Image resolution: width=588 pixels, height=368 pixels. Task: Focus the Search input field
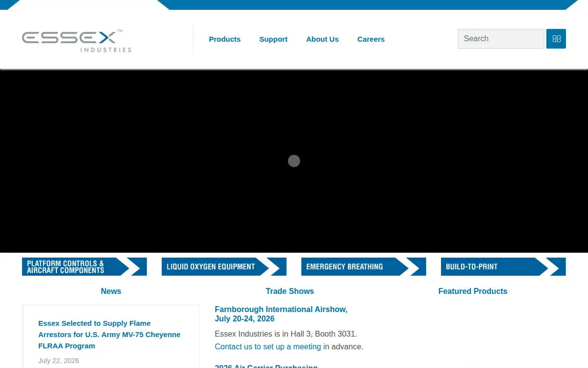pos(501,39)
